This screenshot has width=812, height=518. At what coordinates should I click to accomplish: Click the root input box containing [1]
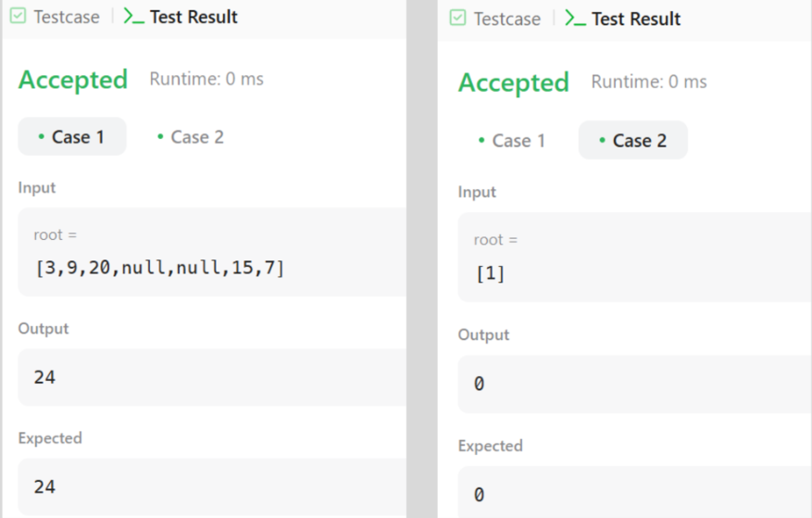tap(634, 257)
